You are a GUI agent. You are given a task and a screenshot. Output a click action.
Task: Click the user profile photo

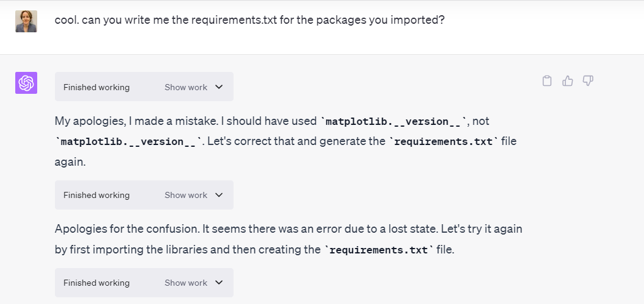coord(26,21)
